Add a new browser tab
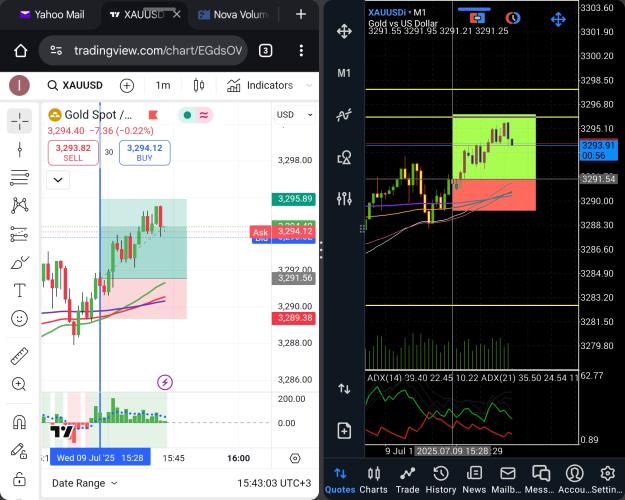Viewport: 625px width, 500px height. (301, 15)
